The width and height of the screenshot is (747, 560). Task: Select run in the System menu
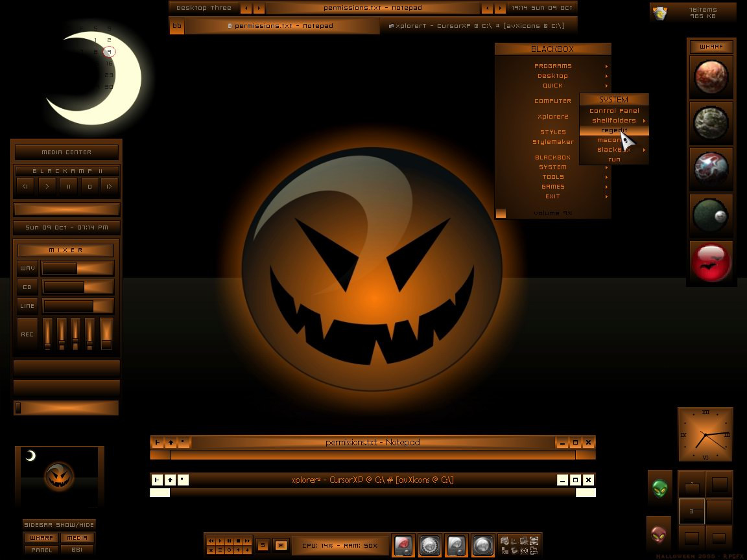pyautogui.click(x=614, y=159)
